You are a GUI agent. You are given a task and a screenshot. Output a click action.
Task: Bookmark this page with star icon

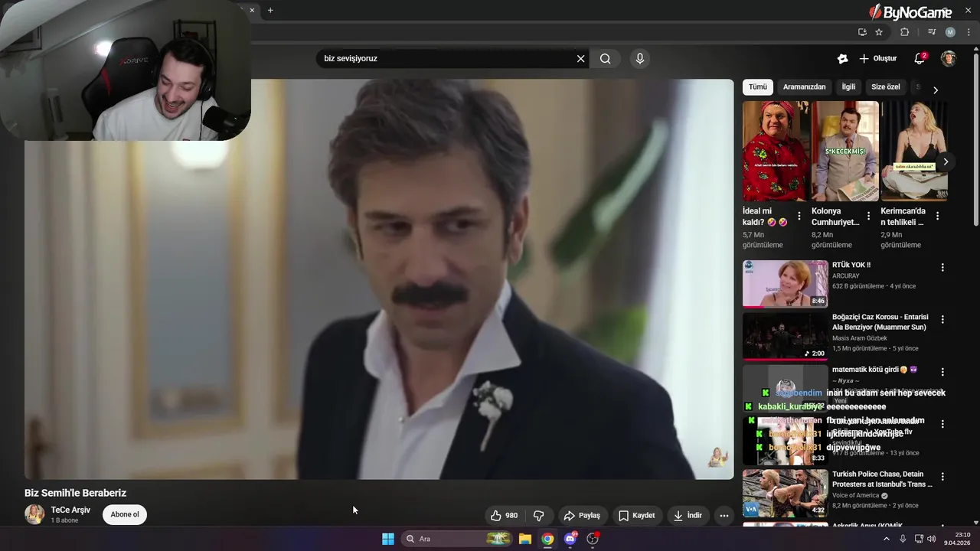tap(879, 32)
